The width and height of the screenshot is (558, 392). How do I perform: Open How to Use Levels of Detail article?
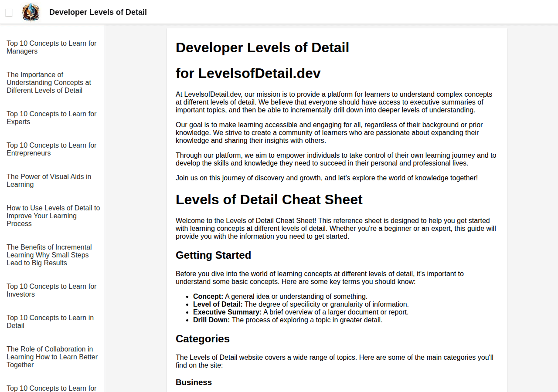[x=53, y=216]
